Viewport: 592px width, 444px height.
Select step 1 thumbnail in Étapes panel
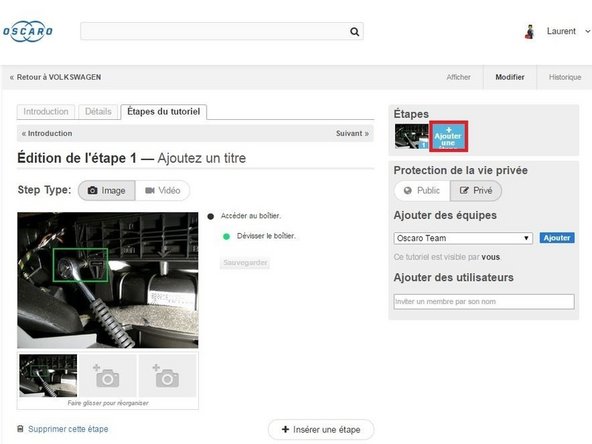[411, 136]
